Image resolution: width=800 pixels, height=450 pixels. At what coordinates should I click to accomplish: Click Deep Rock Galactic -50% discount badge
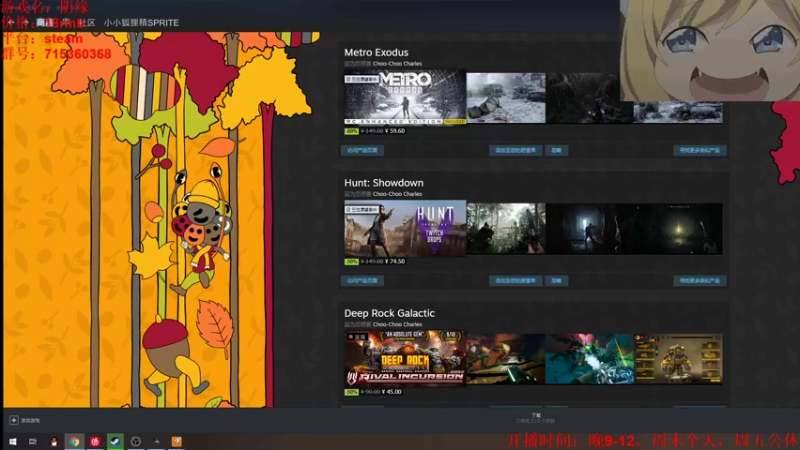pyautogui.click(x=351, y=392)
